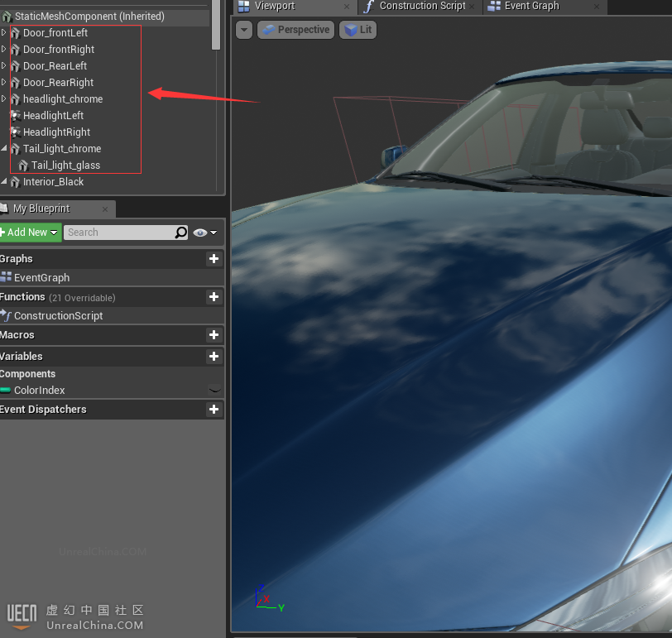Viewport: 672px width, 638px height.
Task: Click the Add New button
Action: (x=30, y=233)
